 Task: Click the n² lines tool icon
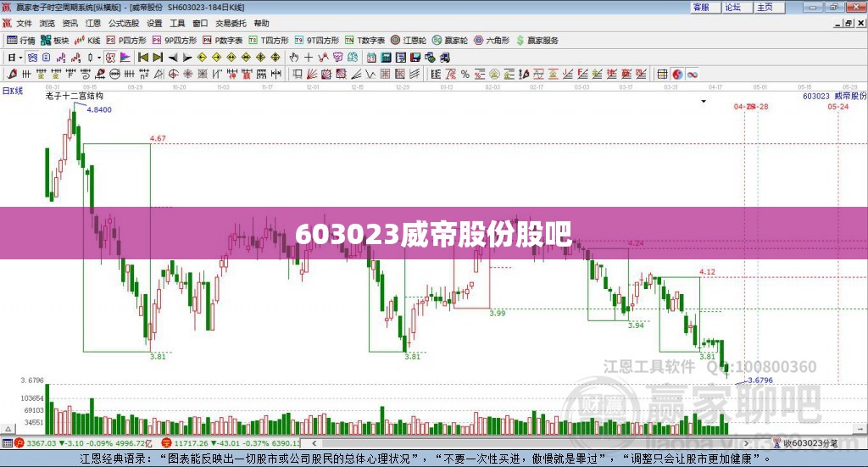(144, 74)
